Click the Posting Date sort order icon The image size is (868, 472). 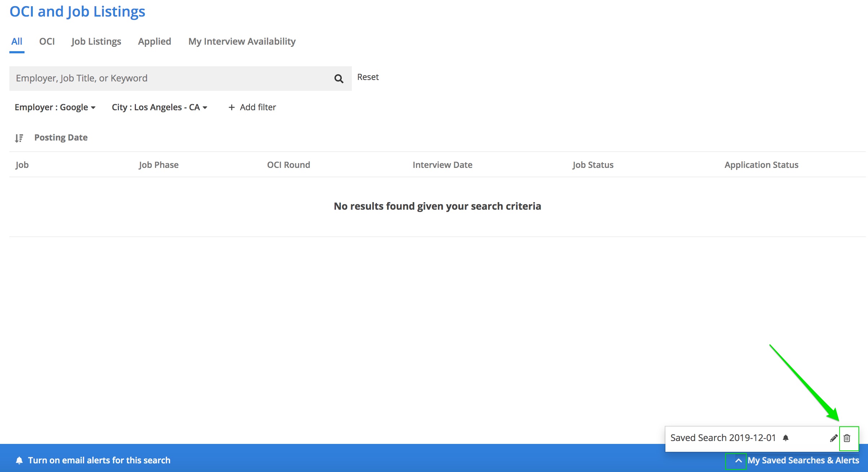point(19,138)
